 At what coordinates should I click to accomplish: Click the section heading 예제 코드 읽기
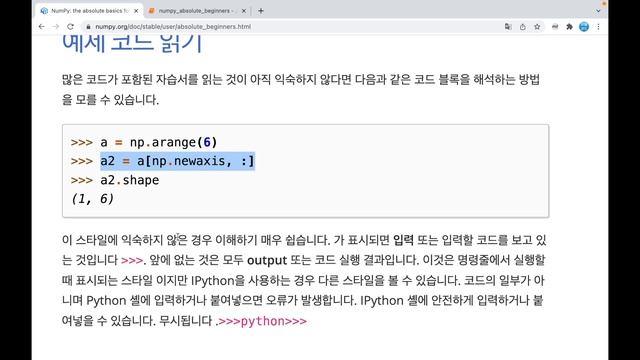[132, 43]
